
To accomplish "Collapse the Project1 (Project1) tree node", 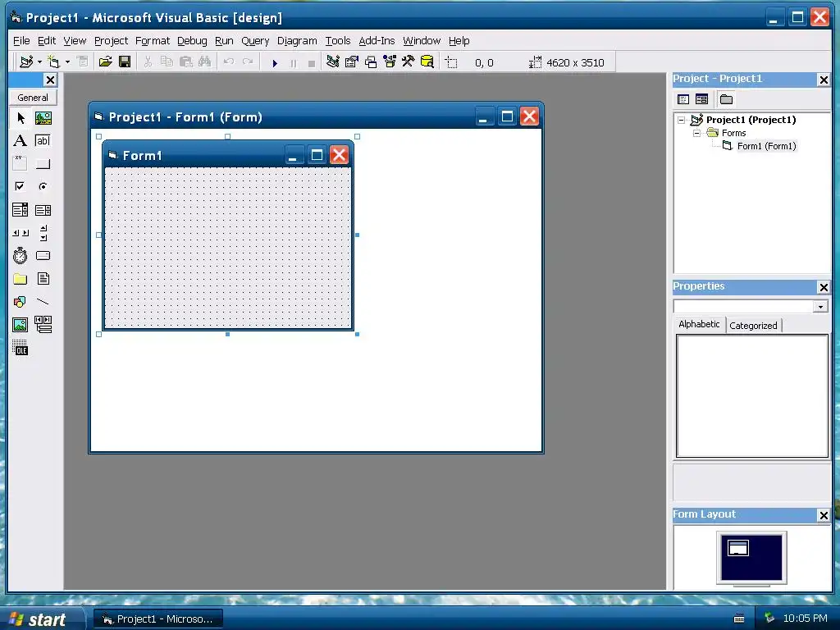I will [682, 120].
